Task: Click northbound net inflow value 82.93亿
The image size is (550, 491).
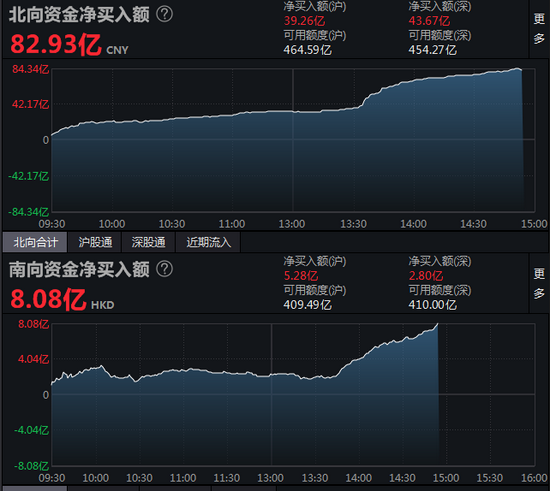Action: click(55, 45)
